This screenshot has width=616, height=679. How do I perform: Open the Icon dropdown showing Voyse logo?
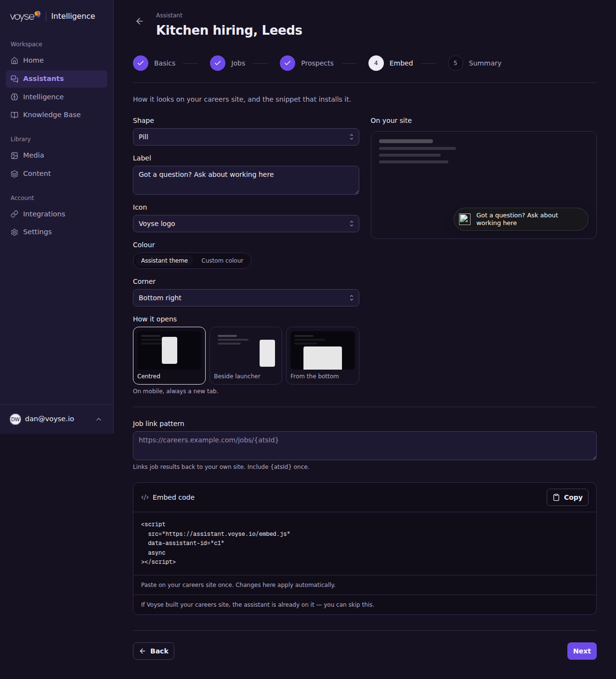pos(246,224)
